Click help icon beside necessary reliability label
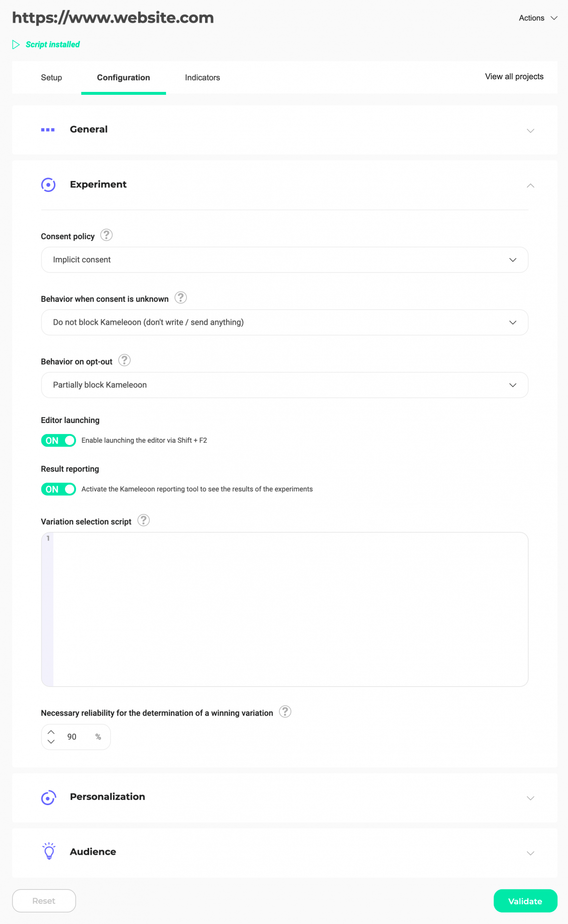 click(285, 711)
